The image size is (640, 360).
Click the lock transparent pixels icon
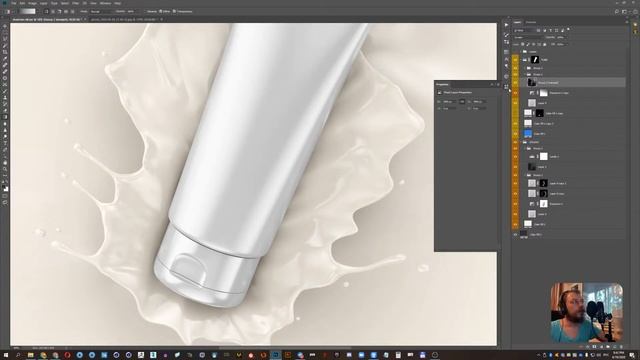pos(522,44)
